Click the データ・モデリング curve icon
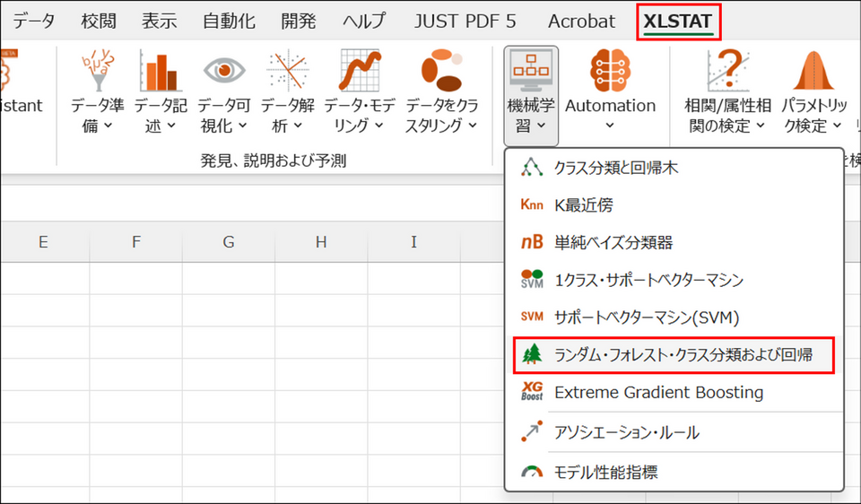861x504 pixels. 358,72
